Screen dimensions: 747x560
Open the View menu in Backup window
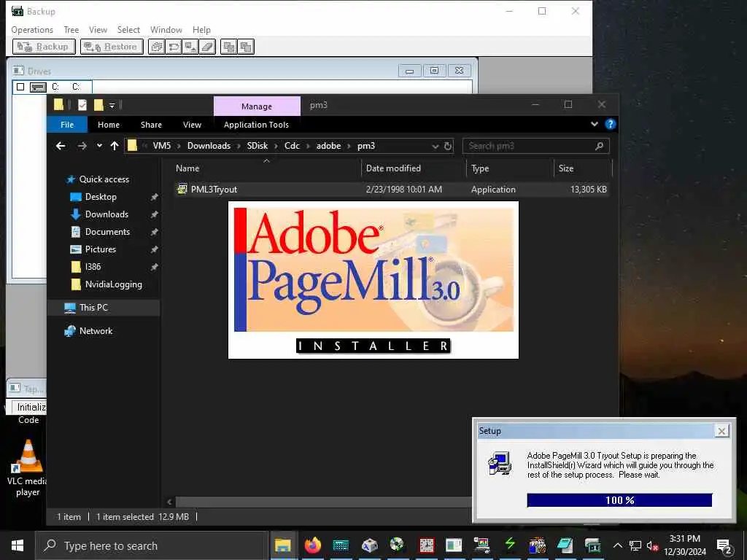(x=98, y=29)
